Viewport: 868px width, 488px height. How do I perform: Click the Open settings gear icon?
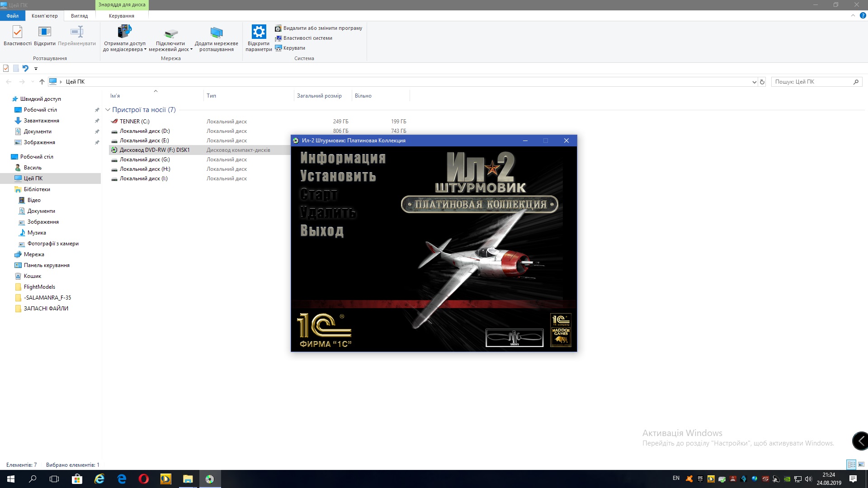coord(259,32)
